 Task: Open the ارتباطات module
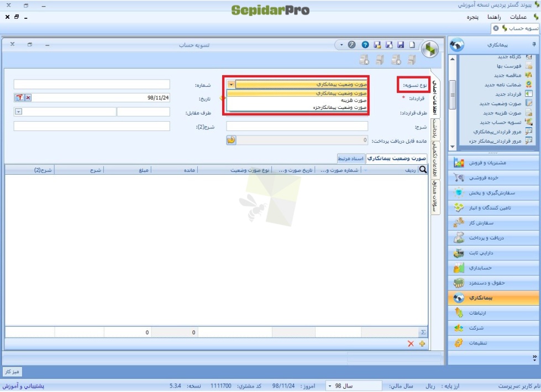point(493,313)
